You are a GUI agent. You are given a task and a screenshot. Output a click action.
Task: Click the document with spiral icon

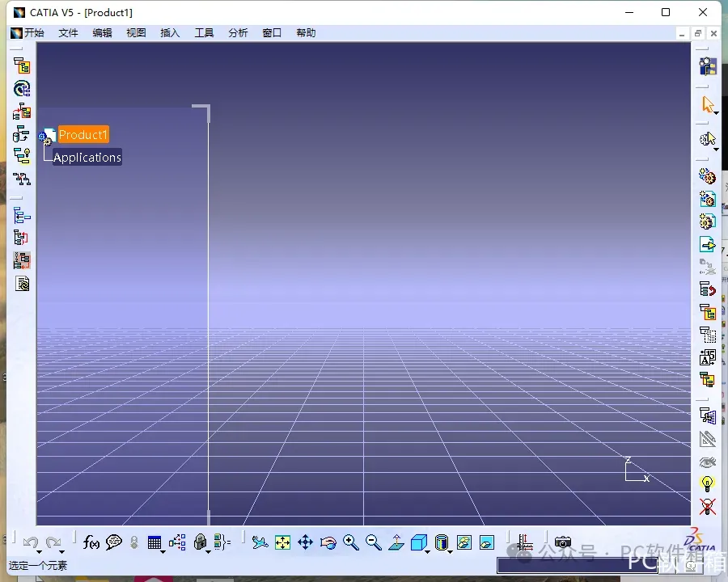[x=22, y=284]
